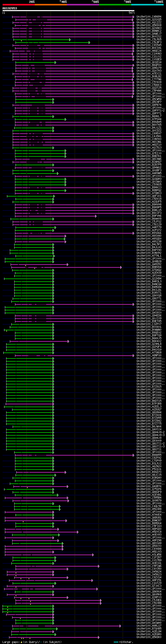Screen dimensions: 166x644
Task: Select the UniRef100_Q96U79 label
Action: [x=149, y=68]
